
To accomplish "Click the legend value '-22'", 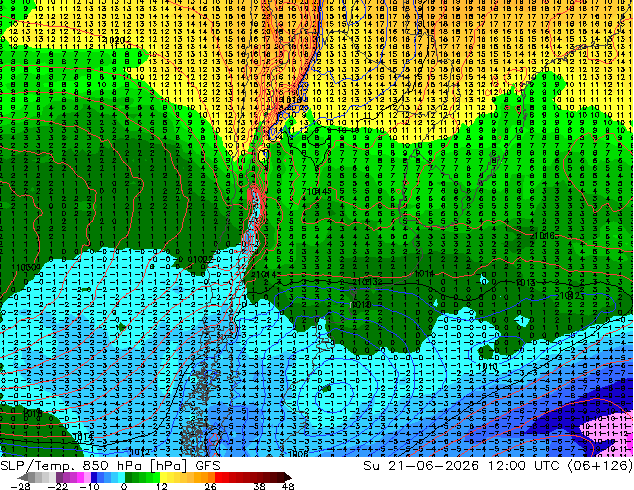I will (57, 486).
